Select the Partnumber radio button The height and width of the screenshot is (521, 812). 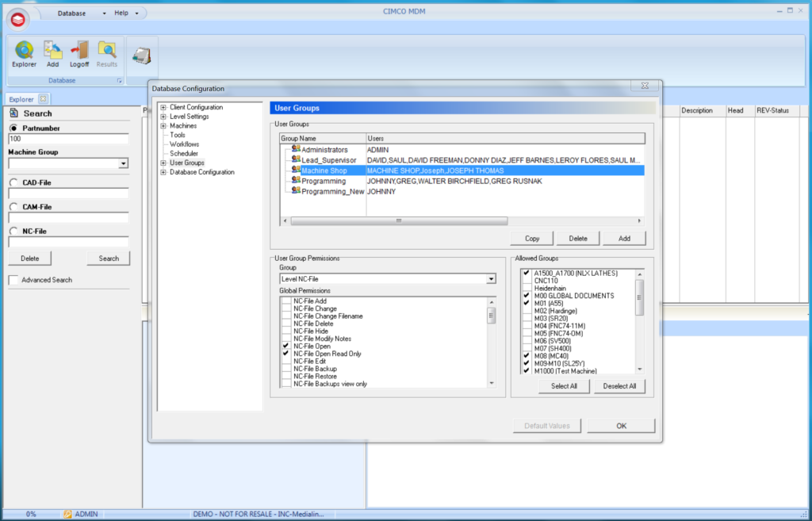point(13,128)
